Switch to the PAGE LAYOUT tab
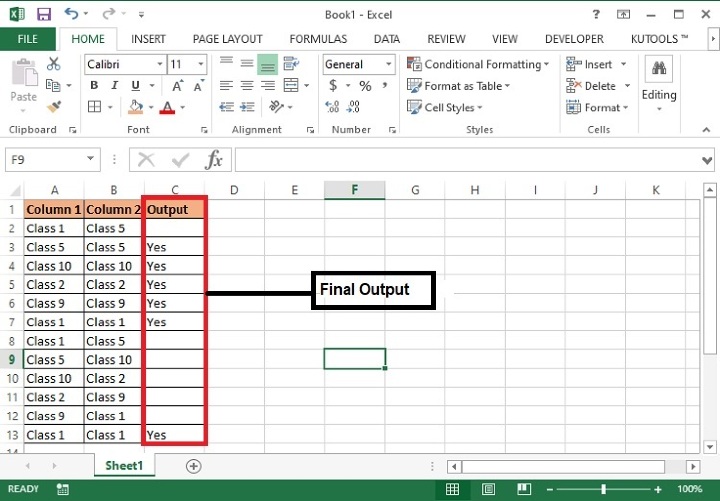The height and width of the screenshot is (501, 720). click(x=228, y=39)
